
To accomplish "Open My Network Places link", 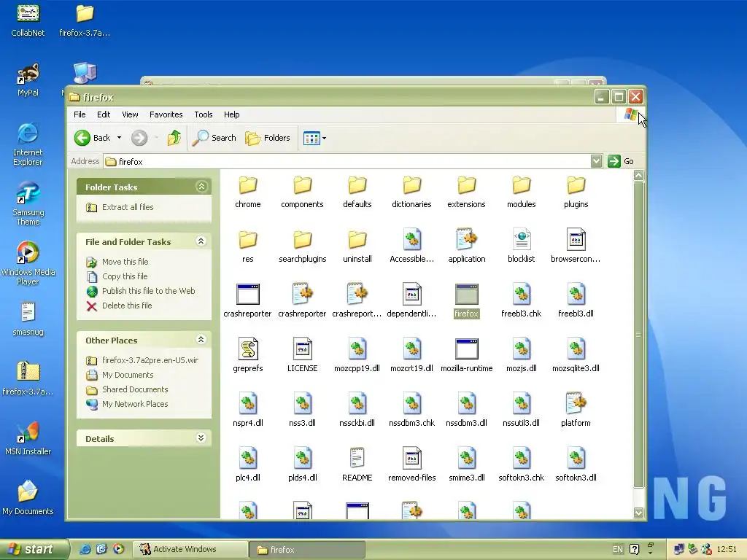I will click(135, 404).
